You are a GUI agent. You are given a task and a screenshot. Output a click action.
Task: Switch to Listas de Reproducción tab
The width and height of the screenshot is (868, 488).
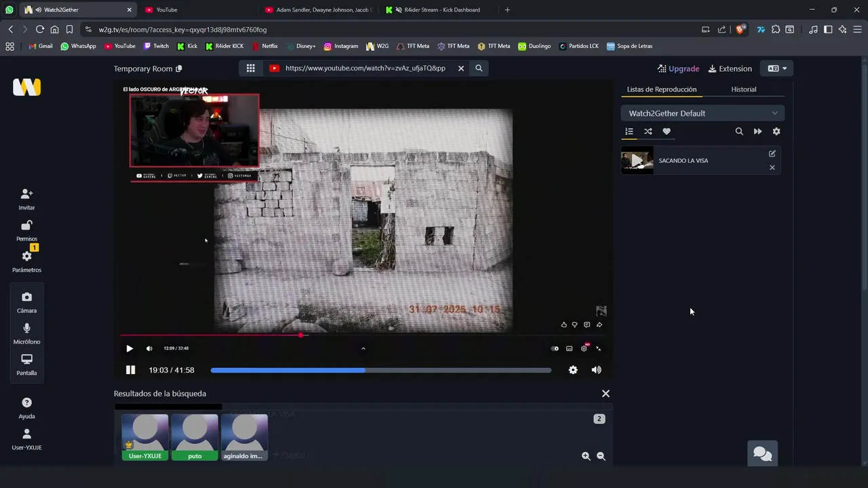[661, 89]
